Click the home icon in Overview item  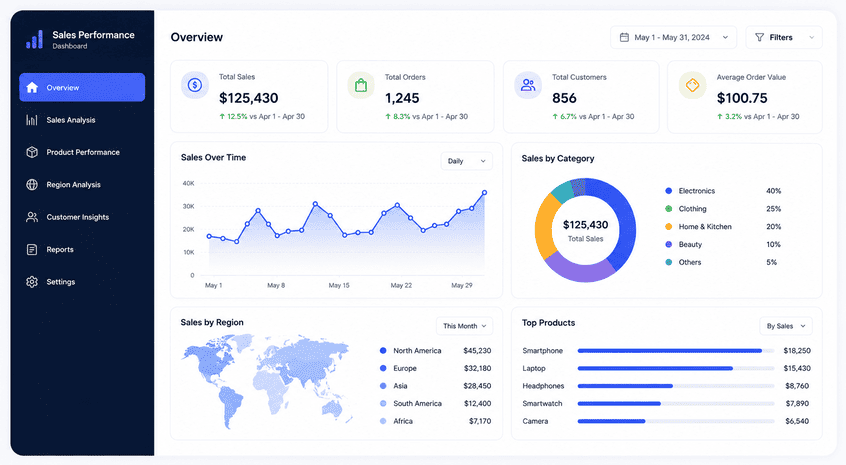[x=32, y=87]
